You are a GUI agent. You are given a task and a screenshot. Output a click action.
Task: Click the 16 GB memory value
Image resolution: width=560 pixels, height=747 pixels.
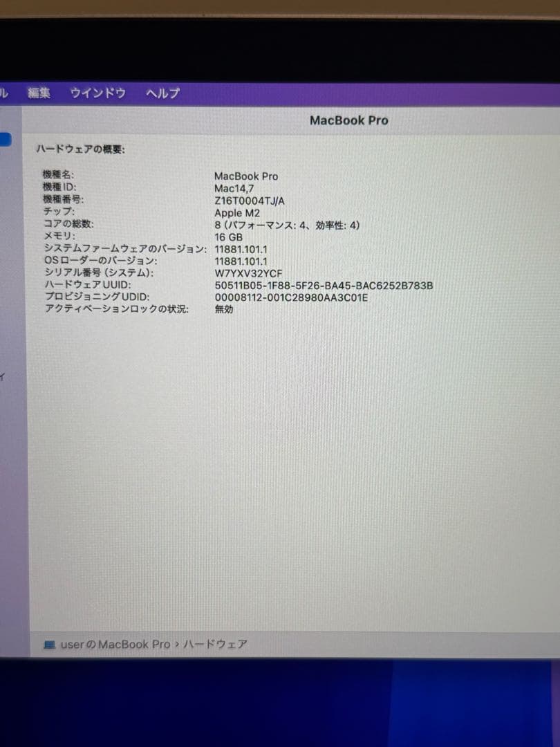tap(225, 237)
